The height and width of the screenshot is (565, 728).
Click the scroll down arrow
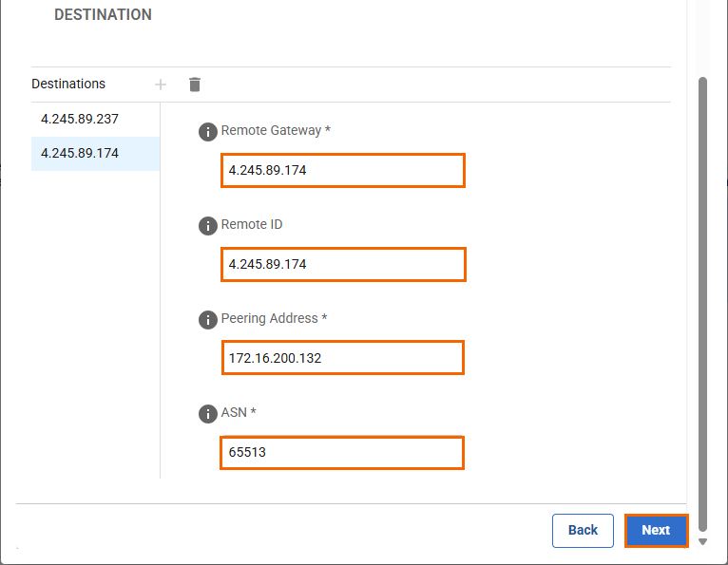coord(703,542)
